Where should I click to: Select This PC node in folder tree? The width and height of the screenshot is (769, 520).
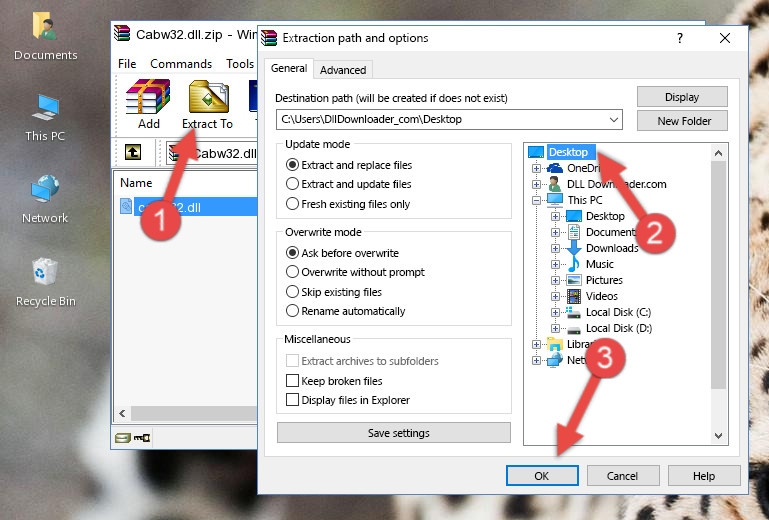pos(585,200)
